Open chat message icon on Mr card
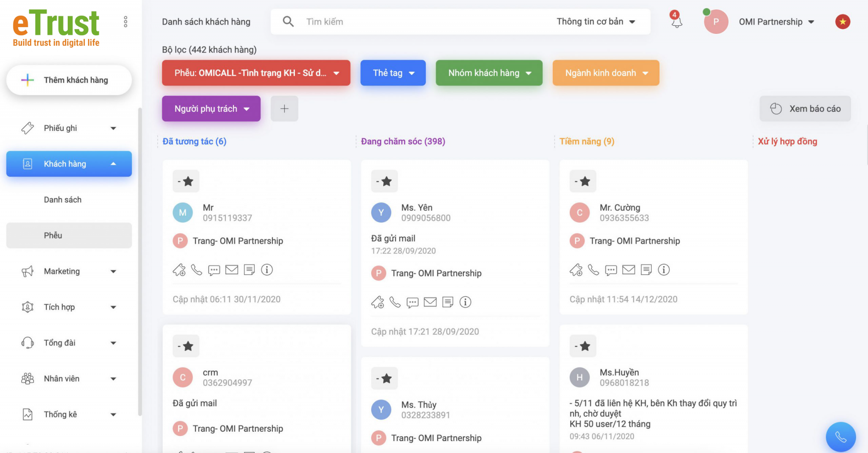This screenshot has height=453, width=868. (214, 270)
